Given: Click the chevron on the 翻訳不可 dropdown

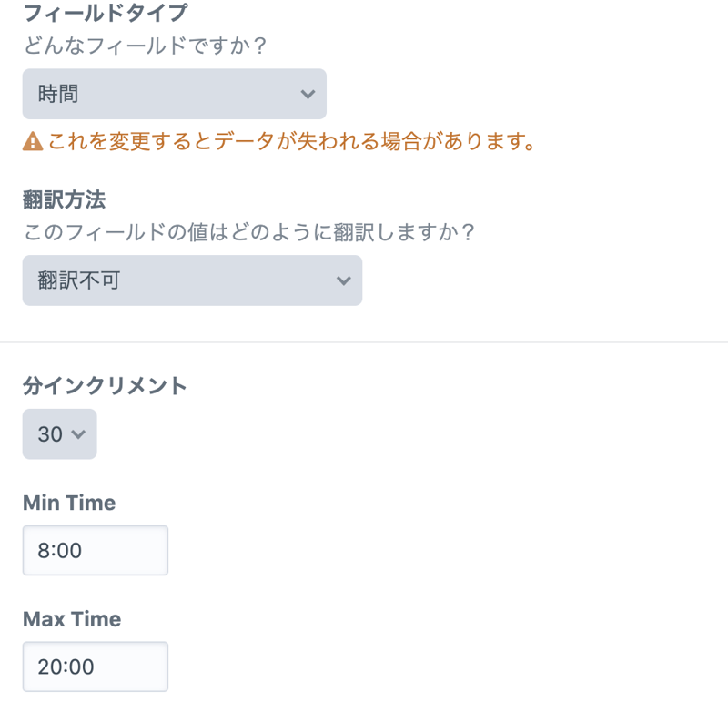Looking at the screenshot, I should coord(343,281).
